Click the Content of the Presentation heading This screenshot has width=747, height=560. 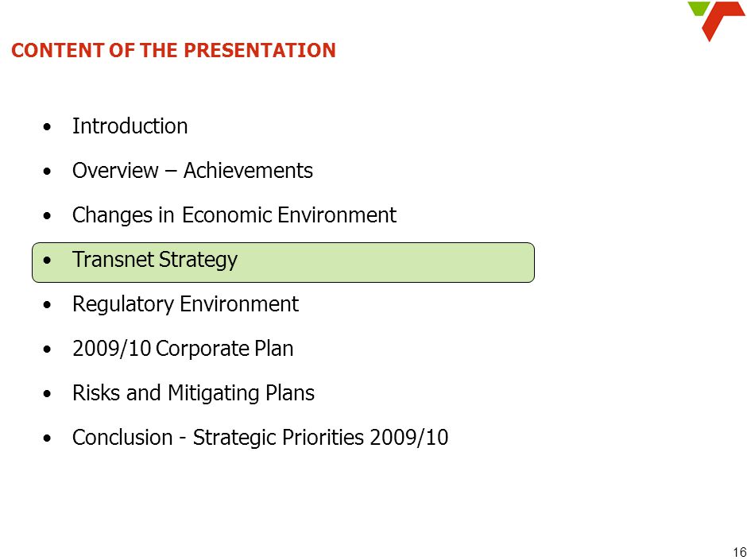coord(173,50)
